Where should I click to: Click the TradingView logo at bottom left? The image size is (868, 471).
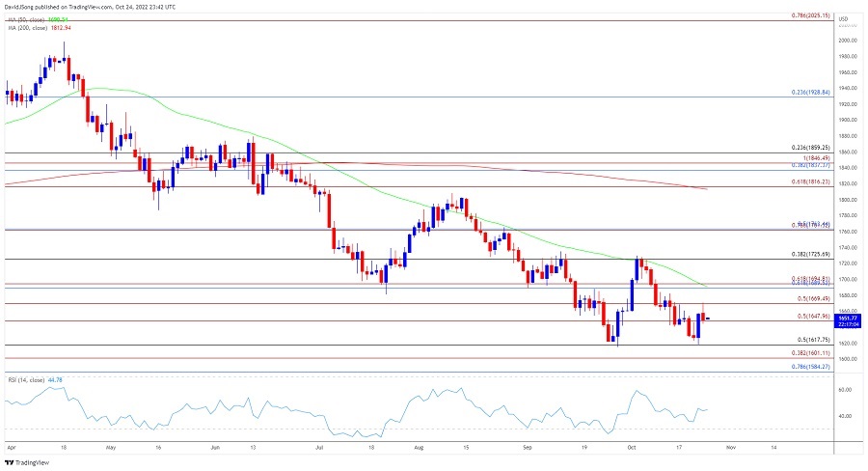[x=27, y=462]
